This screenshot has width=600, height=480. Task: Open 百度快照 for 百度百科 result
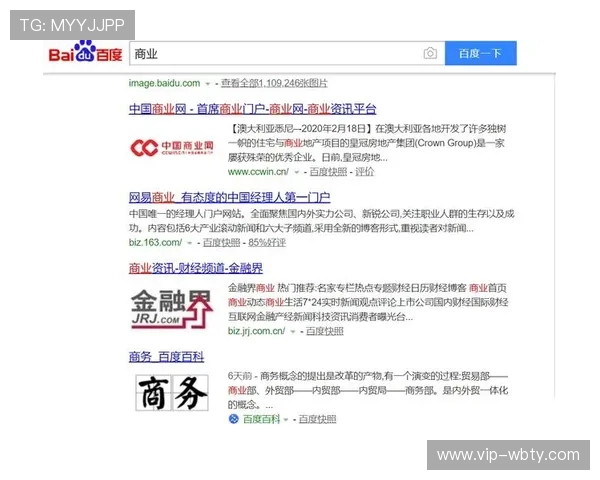(317, 419)
